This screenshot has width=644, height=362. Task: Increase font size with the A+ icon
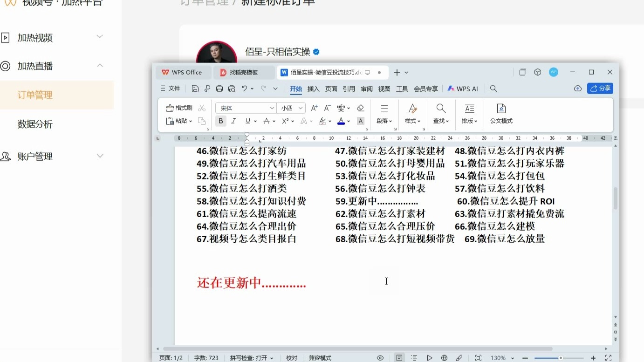pyautogui.click(x=314, y=108)
